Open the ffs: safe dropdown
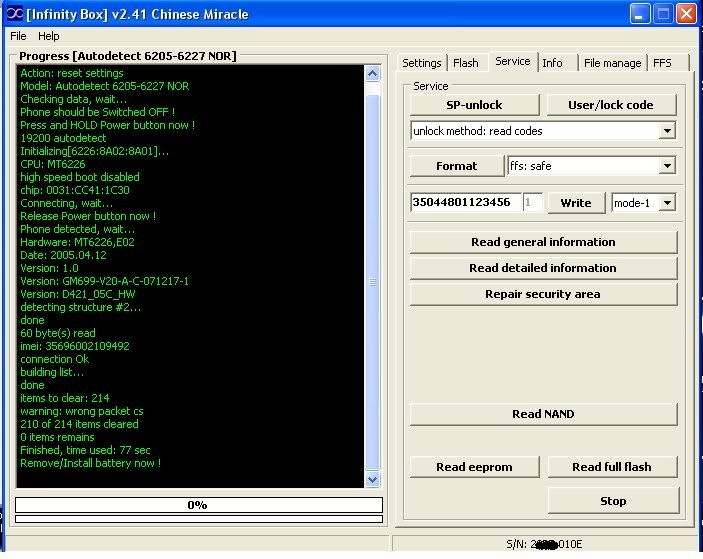 click(667, 166)
